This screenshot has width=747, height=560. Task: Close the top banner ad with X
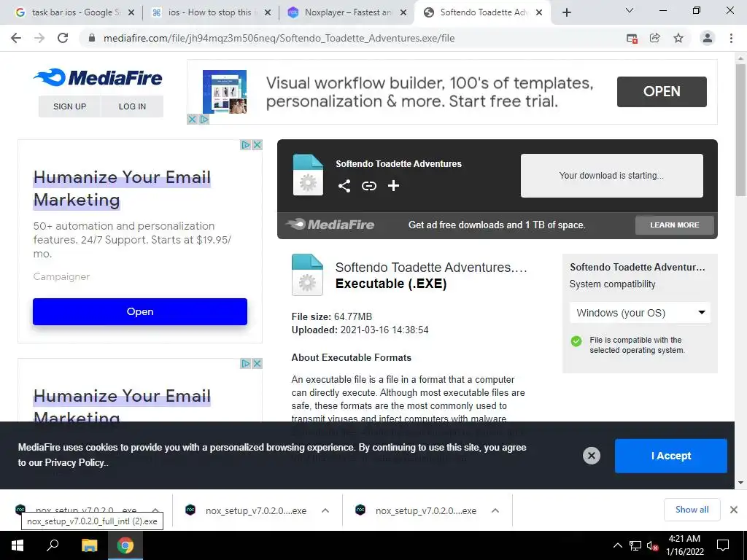point(192,119)
